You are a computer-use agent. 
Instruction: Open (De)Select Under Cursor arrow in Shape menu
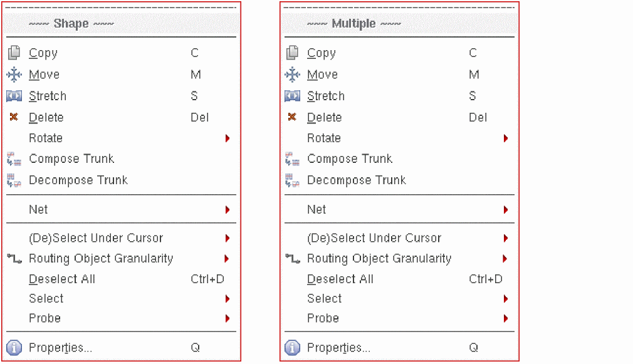pyautogui.click(x=228, y=239)
